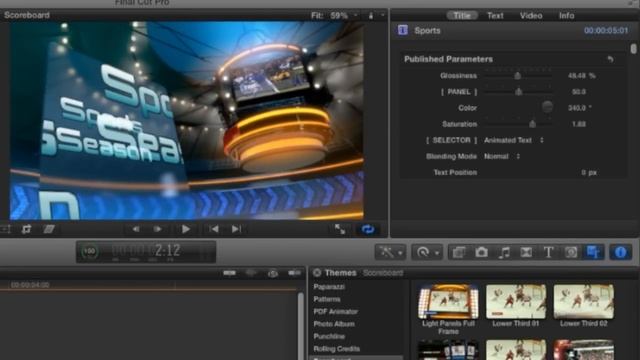The height and width of the screenshot is (360, 640).
Task: Open the Retime speed dropdown menu
Action: tap(427, 252)
